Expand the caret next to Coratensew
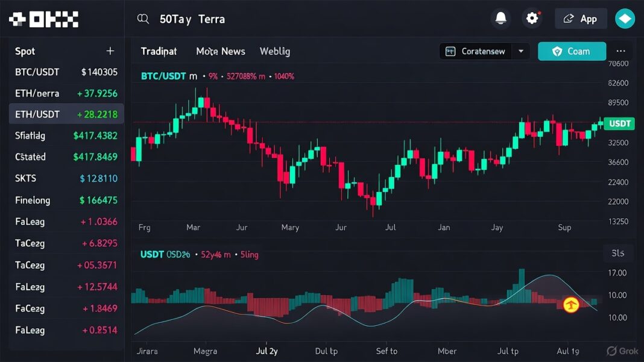644x362 pixels. coord(521,51)
